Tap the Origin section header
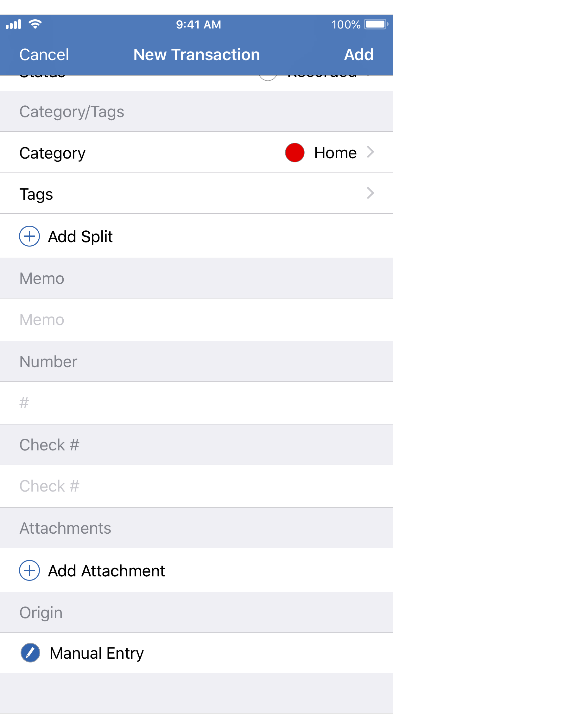 point(41,612)
